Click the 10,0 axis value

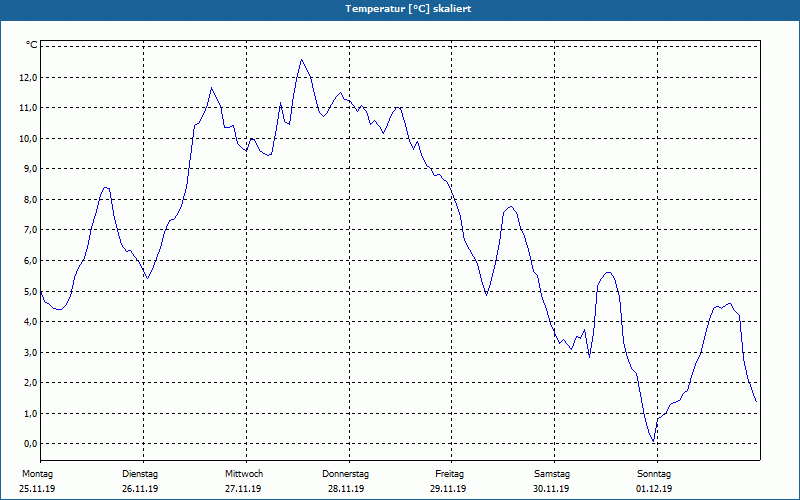[x=28, y=138]
